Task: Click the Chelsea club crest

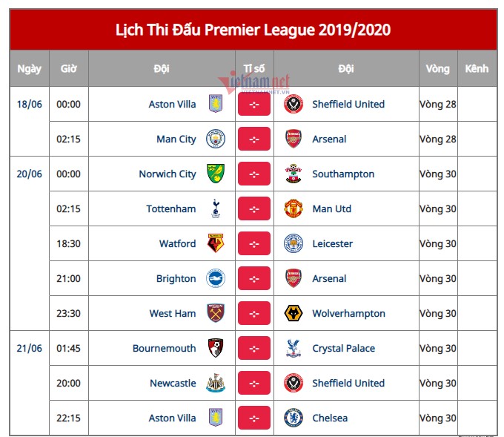Action: point(294,418)
